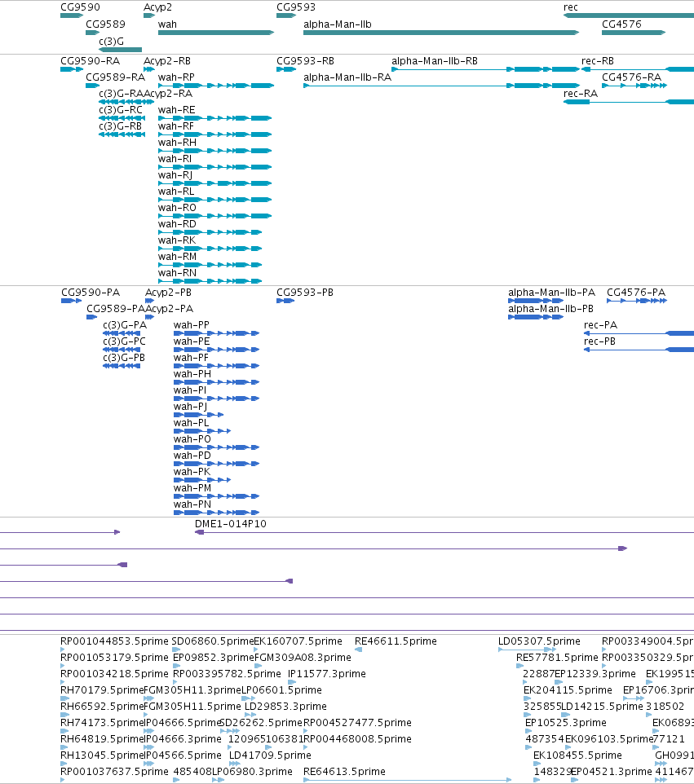The height and width of the screenshot is (784, 694).
Task: Open transcript CG9589-RA
Action: click(x=116, y=77)
